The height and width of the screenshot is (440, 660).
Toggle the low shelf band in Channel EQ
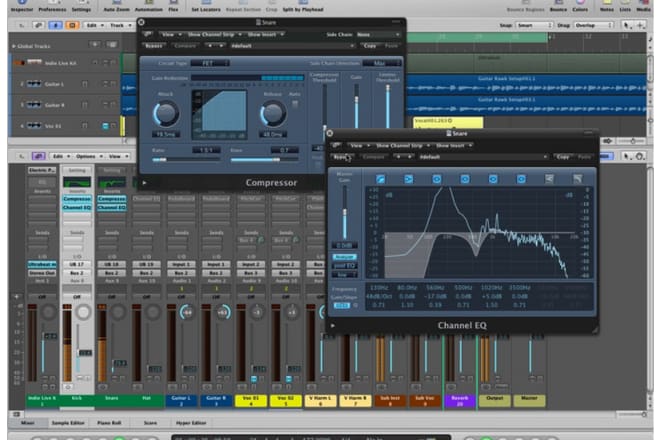coord(408,179)
